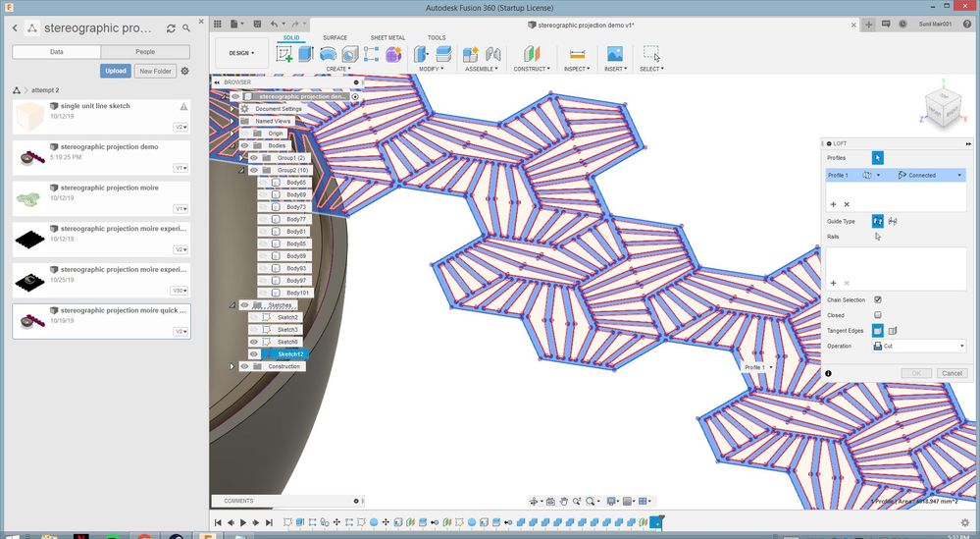The image size is (980, 539).
Task: Go back in data panel with arrow
Action: (15, 28)
